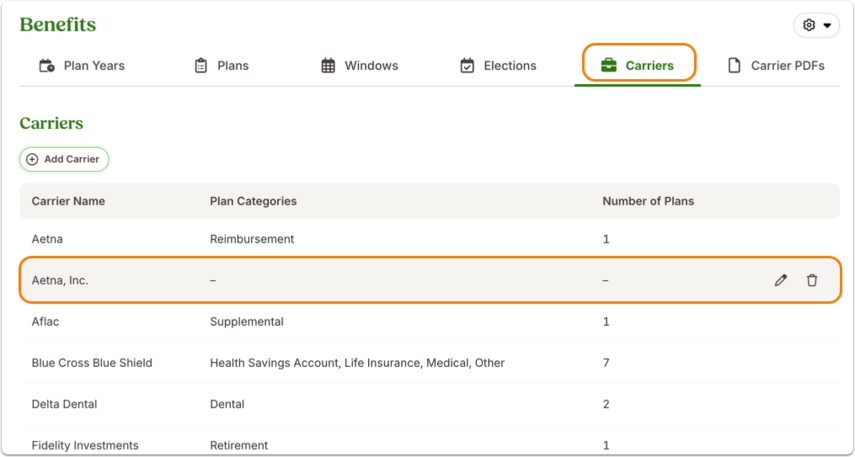This screenshot has width=855, height=457.
Task: Click the Reimbursement plan category cell
Action: coord(252,239)
